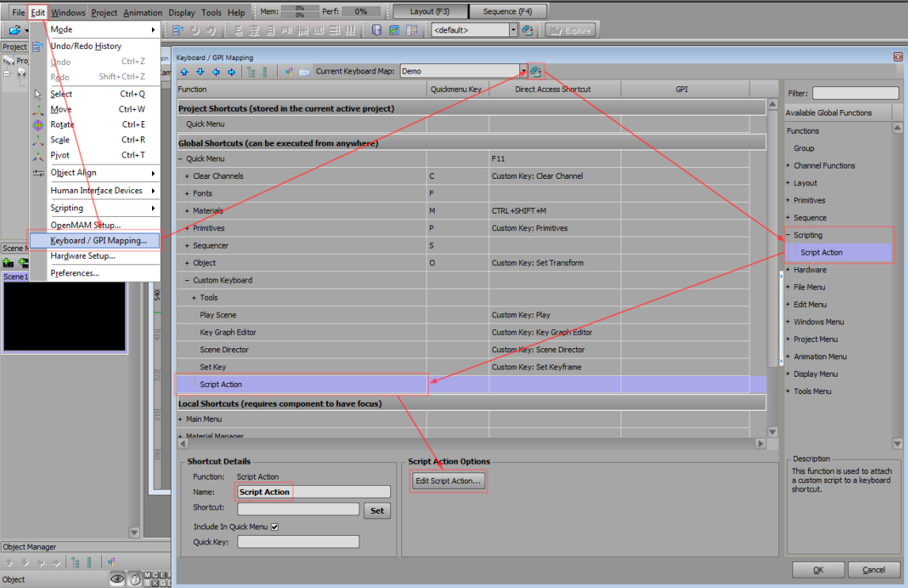Click the Name field containing Script Action
The width and height of the screenshot is (908, 588).
pos(313,492)
